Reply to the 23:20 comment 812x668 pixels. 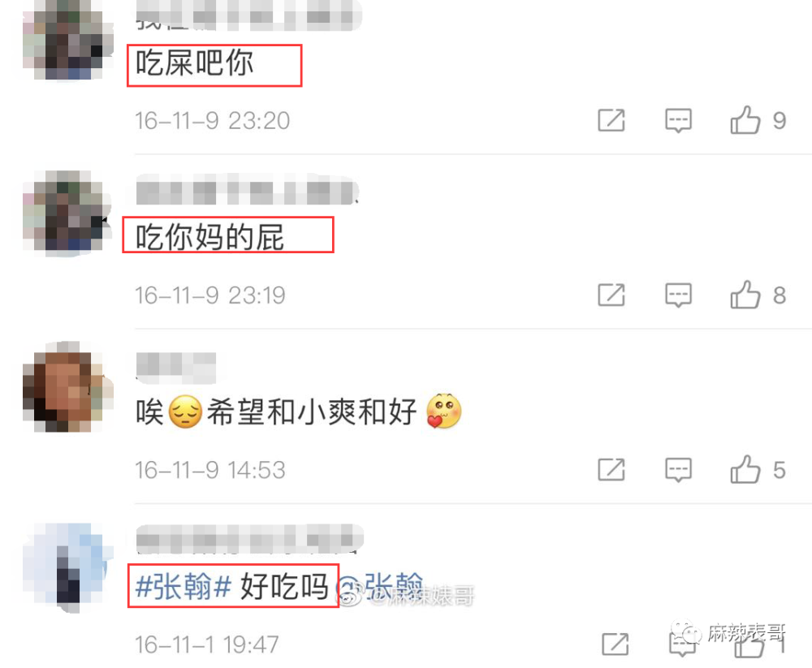coord(678,121)
